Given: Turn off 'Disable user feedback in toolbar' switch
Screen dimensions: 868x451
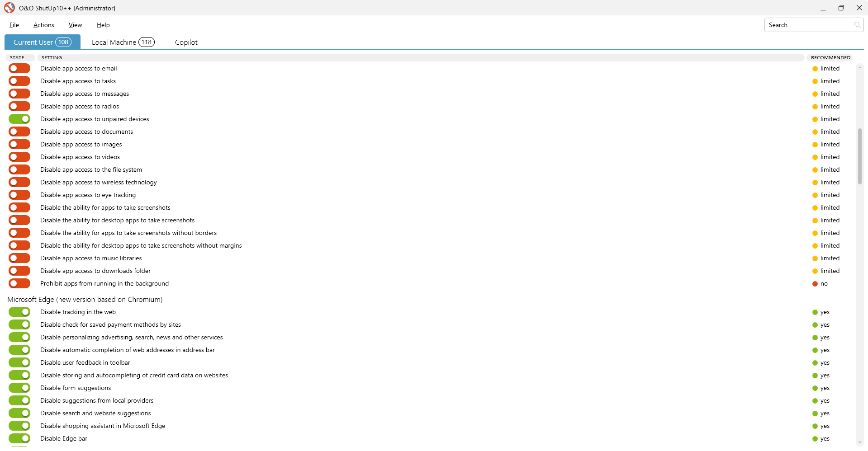Looking at the screenshot, I should coord(19,362).
